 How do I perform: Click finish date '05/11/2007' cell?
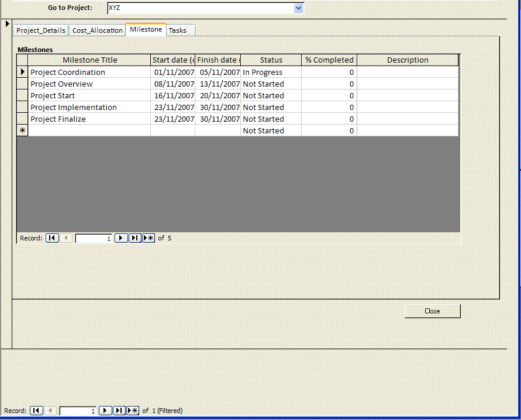tap(218, 72)
